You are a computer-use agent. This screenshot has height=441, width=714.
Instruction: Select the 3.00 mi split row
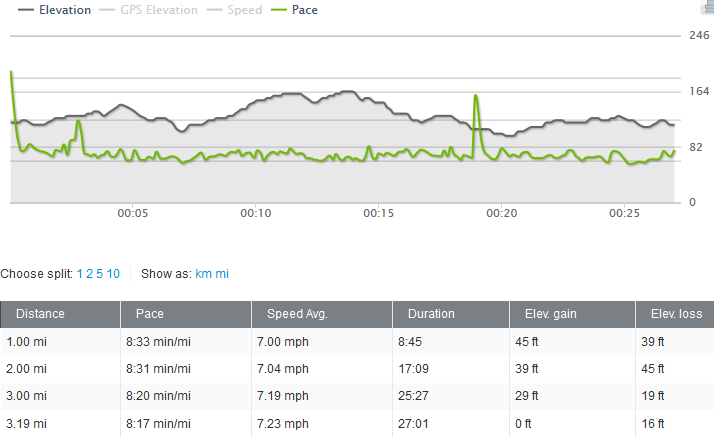coord(357,395)
